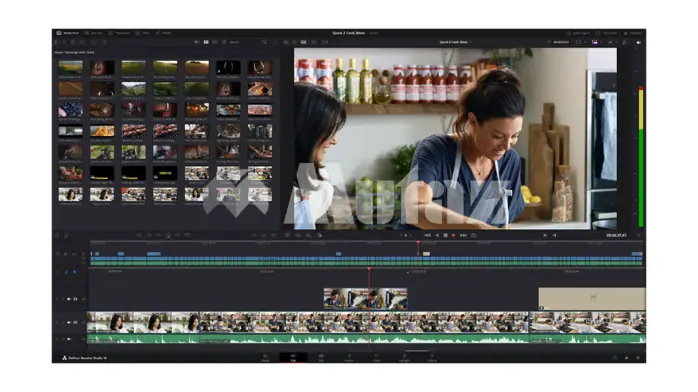Click the Source Overwrite edit icon

(187, 235)
